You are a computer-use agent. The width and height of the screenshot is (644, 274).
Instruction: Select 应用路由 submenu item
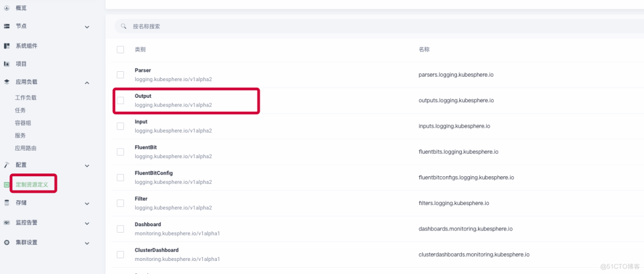26,148
